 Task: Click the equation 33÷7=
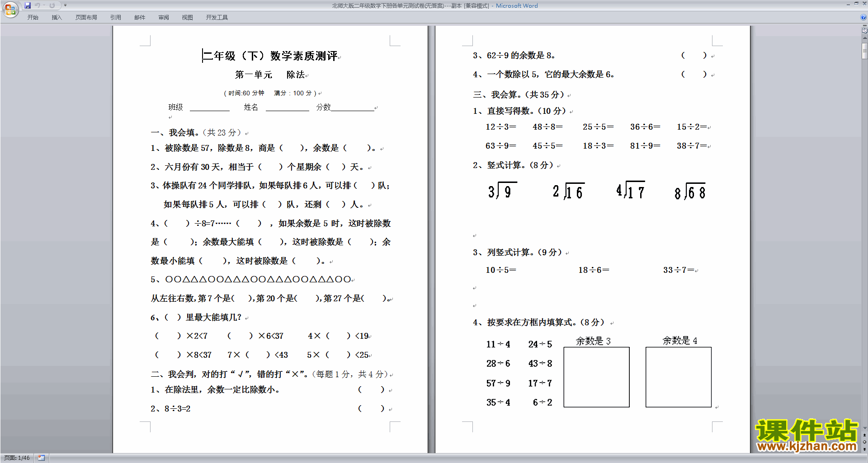pos(679,270)
